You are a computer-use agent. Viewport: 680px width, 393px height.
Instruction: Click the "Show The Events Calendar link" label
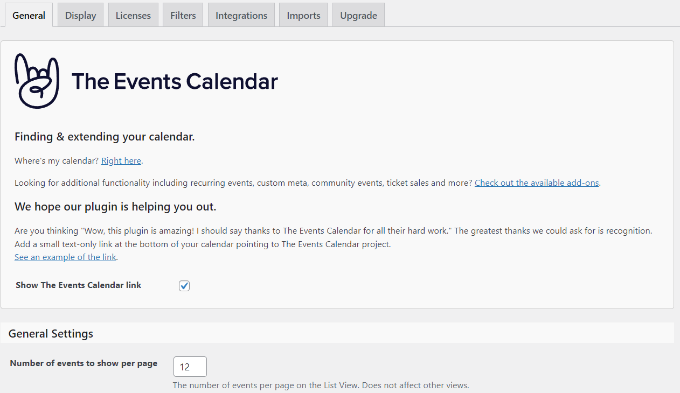pyautogui.click(x=78, y=285)
